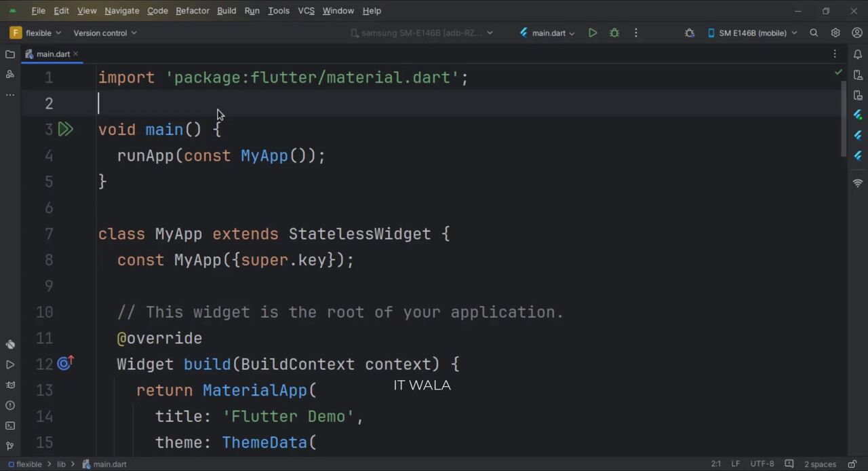Expand the flexible project dropdown
The height and width of the screenshot is (471, 868).
click(x=38, y=33)
